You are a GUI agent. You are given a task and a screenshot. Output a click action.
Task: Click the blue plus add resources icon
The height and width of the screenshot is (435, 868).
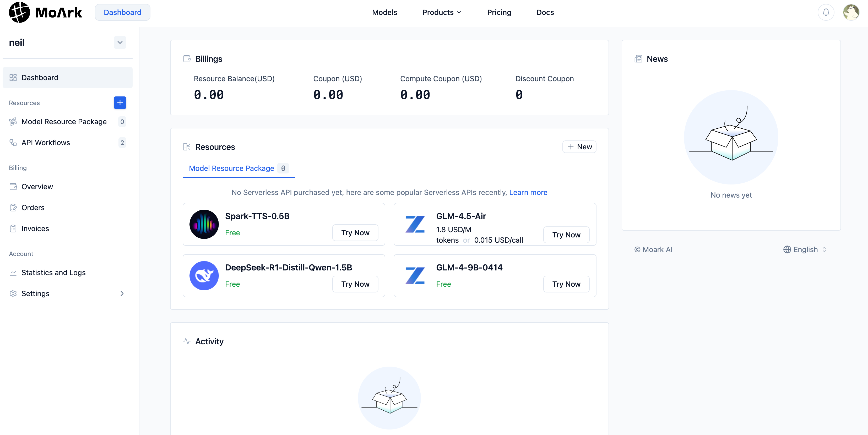120,103
